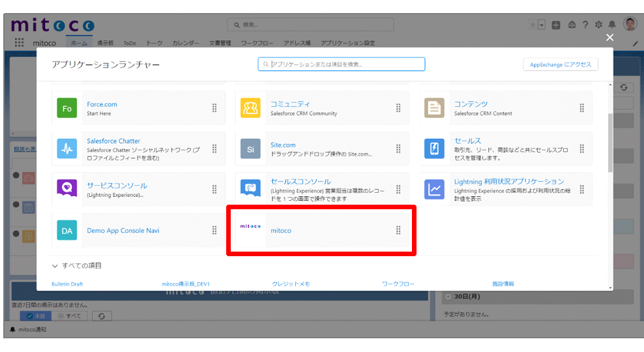Open the setup gear icon
The height and width of the screenshot is (352, 644).
[598, 25]
